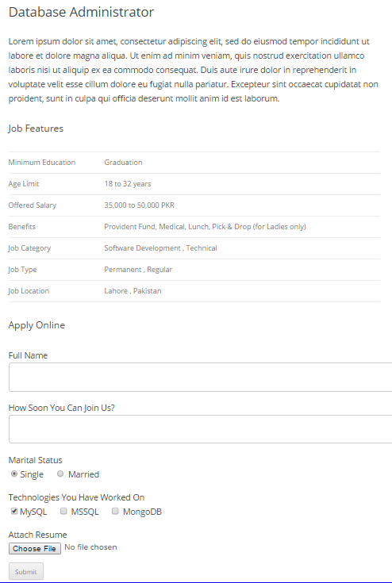
Task: Click the 18 to 32 years age value
Action: point(128,184)
